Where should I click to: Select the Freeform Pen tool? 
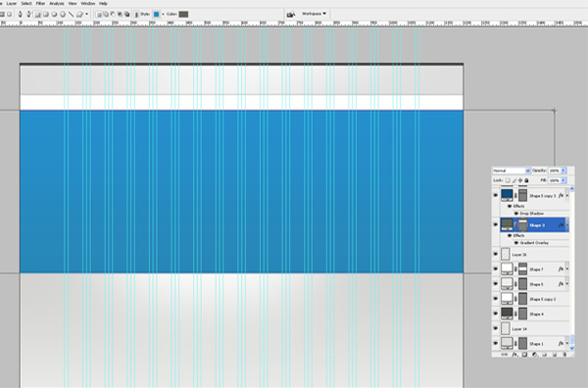(28, 15)
